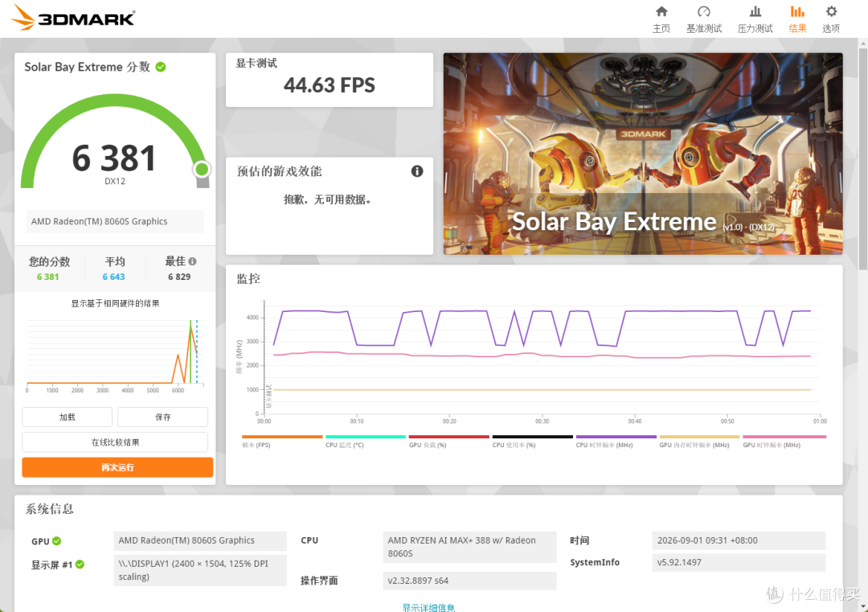
Task: Click the CPU value AMD RYZEN AI MAX+ 388
Action: (x=469, y=547)
